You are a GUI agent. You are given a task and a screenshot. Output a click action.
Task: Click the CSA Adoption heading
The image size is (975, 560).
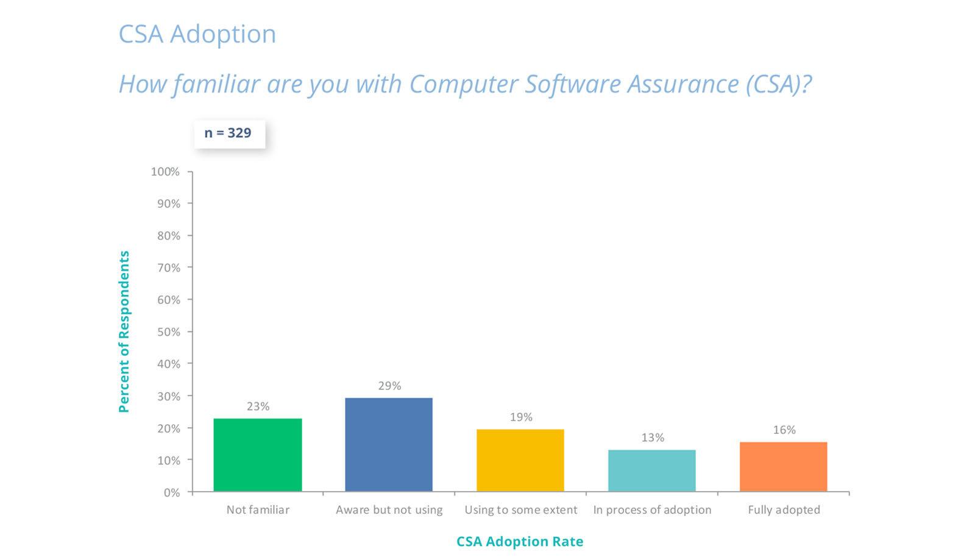(x=197, y=34)
